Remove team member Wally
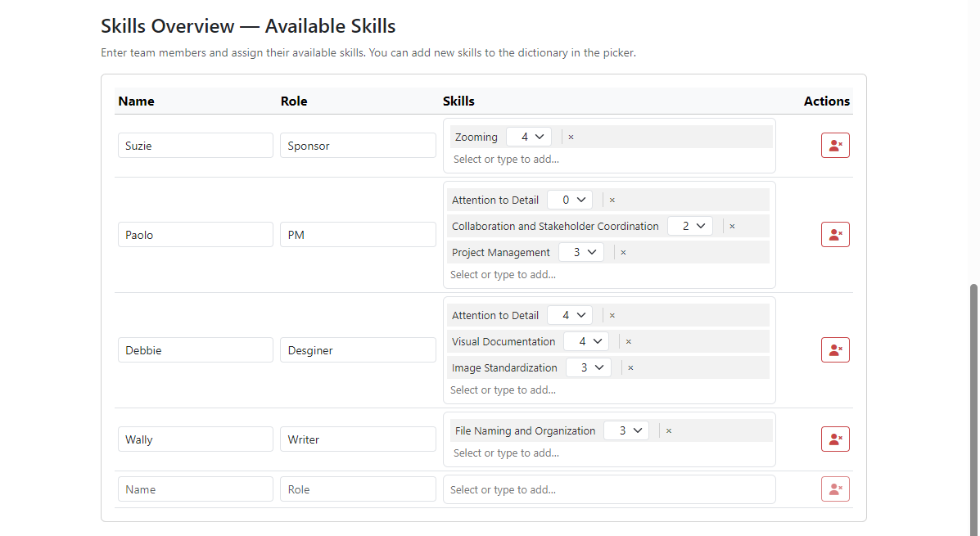Image resolution: width=980 pixels, height=536 pixels. tap(835, 439)
